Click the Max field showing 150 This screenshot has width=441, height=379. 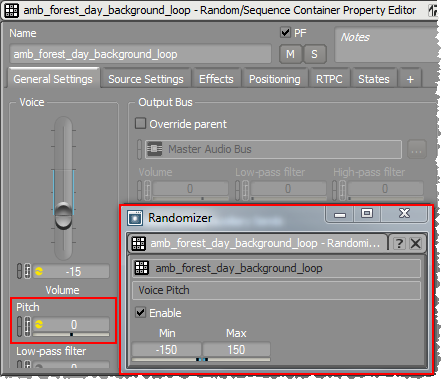pyautogui.click(x=236, y=349)
